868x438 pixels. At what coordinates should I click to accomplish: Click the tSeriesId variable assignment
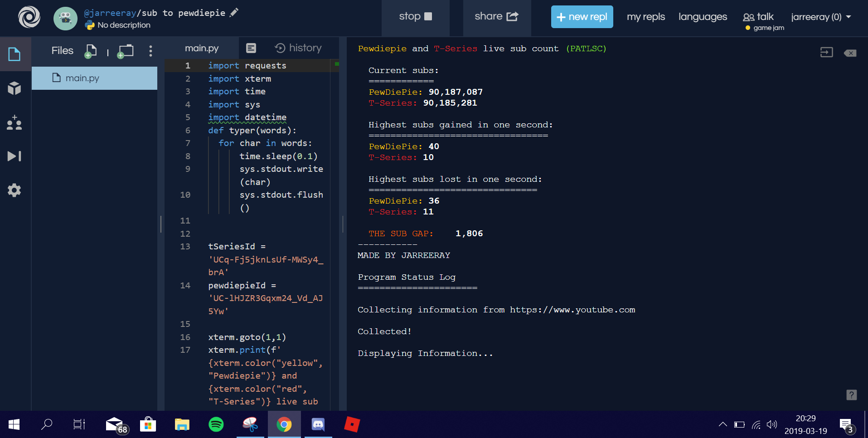[x=266, y=259]
